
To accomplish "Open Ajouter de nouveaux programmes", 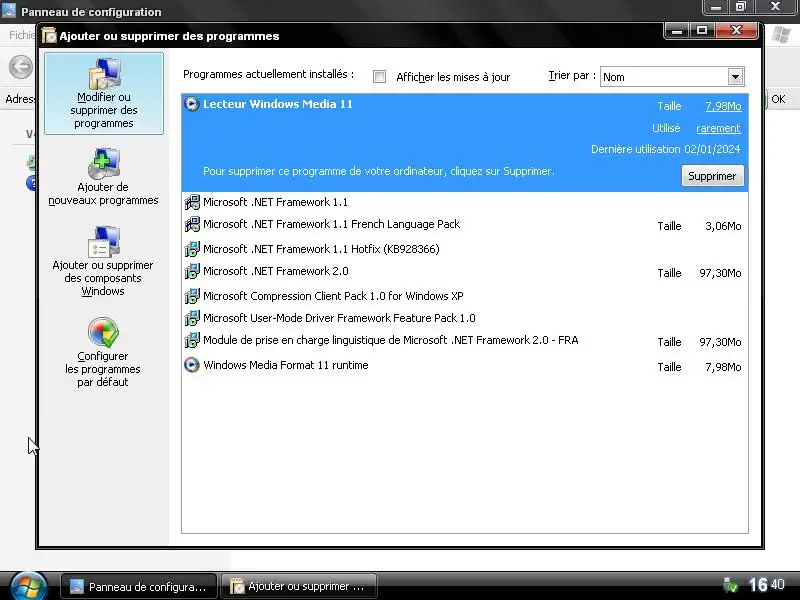I will pos(104,178).
